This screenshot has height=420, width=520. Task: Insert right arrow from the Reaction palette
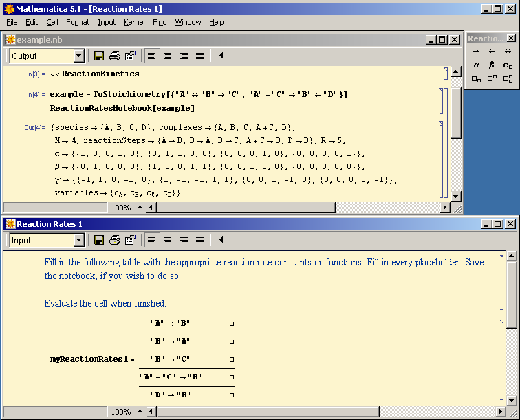click(x=476, y=52)
